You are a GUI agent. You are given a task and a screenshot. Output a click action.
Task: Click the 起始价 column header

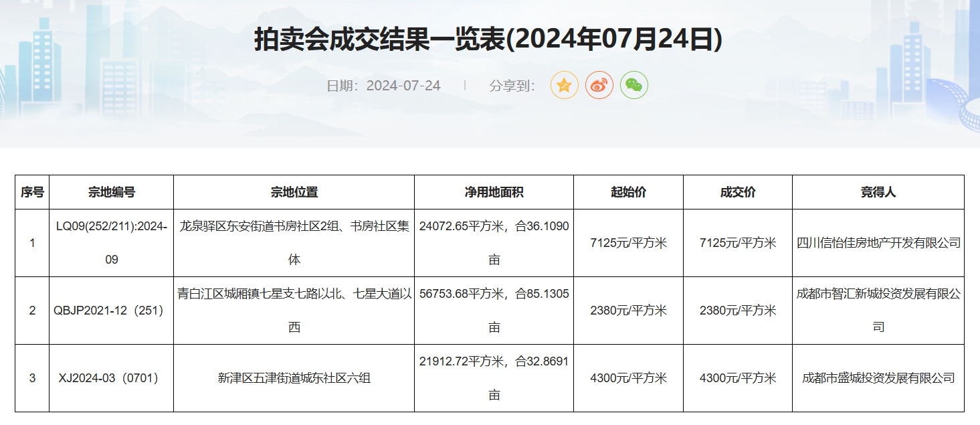[x=629, y=192]
